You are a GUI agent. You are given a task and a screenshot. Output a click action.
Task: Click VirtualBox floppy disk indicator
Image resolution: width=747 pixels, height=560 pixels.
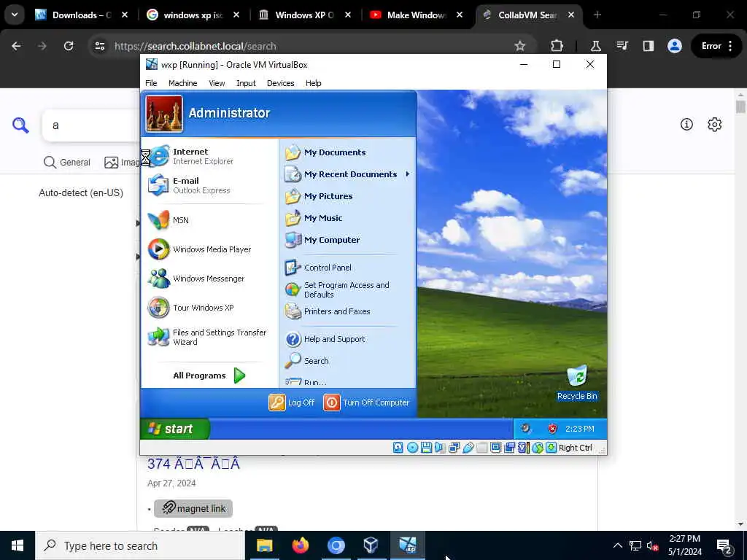(x=426, y=448)
